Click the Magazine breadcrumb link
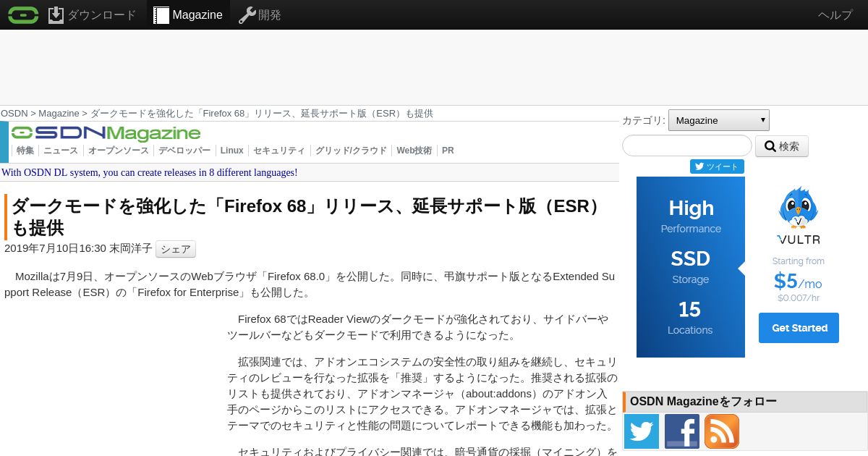The width and height of the screenshot is (868, 456). coord(59,114)
